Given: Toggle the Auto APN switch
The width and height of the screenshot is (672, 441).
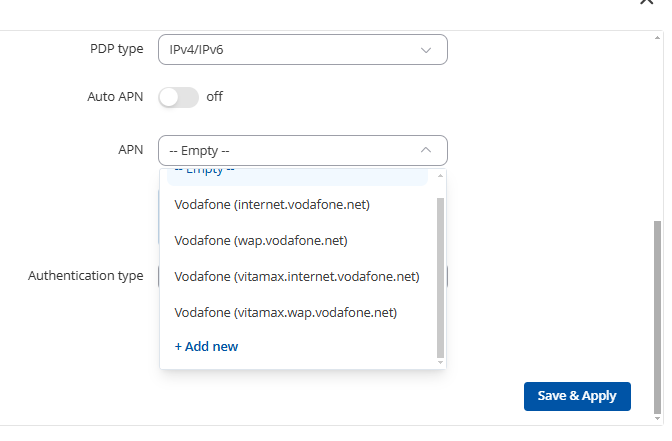Looking at the screenshot, I should tap(178, 97).
